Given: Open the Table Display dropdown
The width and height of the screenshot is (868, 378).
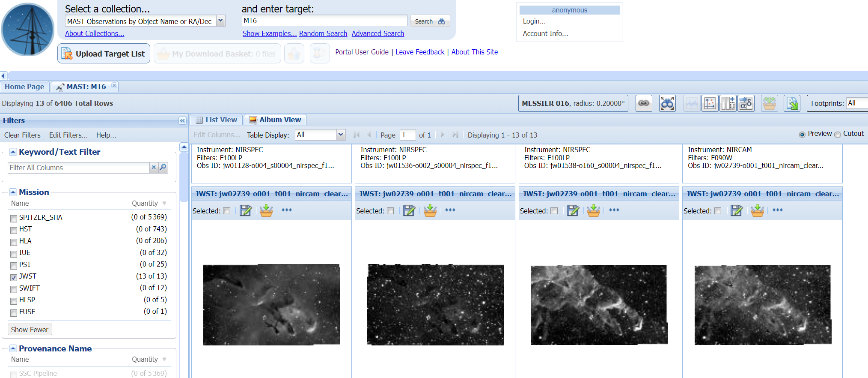Looking at the screenshot, I should click(341, 135).
